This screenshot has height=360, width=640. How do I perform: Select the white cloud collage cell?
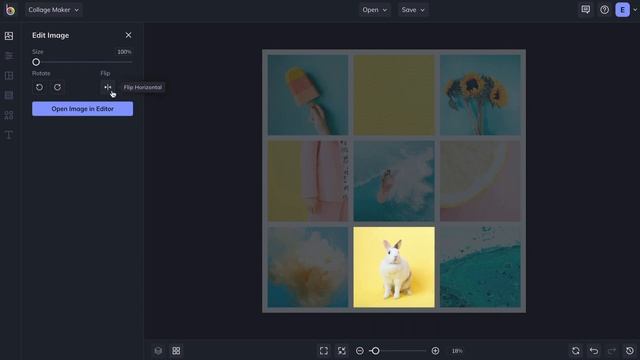pos(308,267)
